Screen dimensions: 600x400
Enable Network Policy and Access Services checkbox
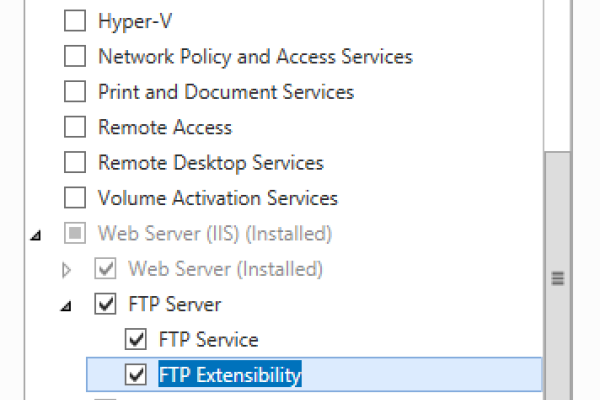[75, 56]
